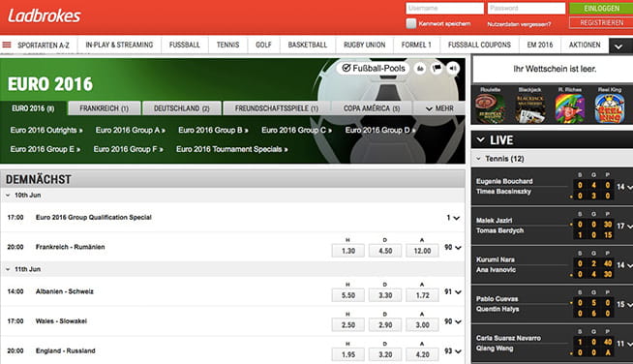Expand Bouchard vs Bacsinszky live markets
The width and height of the screenshot is (633, 364).
[x=624, y=187]
